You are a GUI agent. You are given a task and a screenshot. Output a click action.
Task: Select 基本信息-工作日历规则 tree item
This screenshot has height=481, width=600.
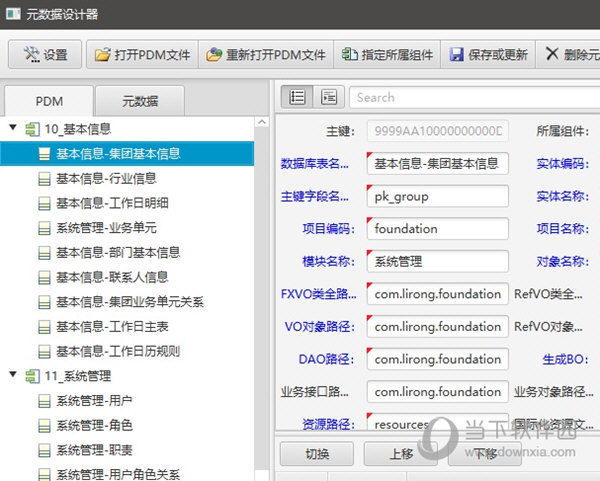point(118,351)
